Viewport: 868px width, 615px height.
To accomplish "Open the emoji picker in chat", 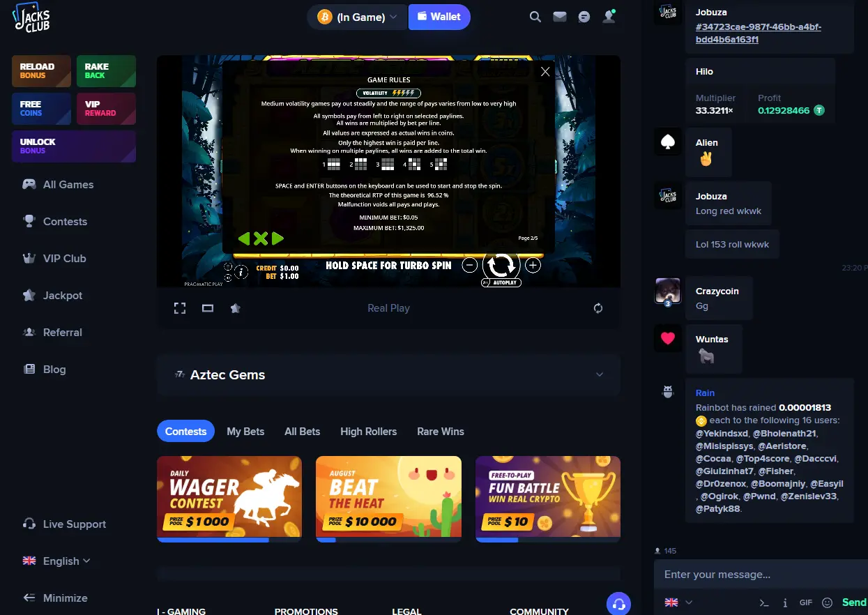I will point(828,602).
